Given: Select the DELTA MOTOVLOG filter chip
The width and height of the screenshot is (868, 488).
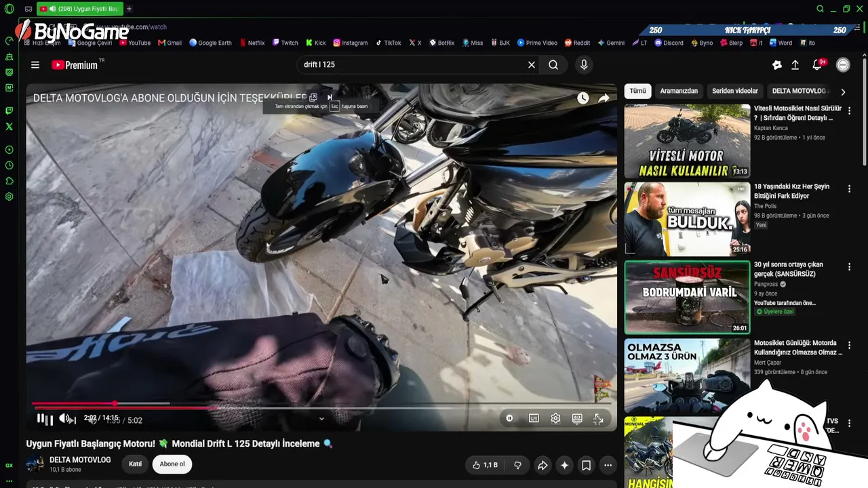Looking at the screenshot, I should tap(800, 91).
